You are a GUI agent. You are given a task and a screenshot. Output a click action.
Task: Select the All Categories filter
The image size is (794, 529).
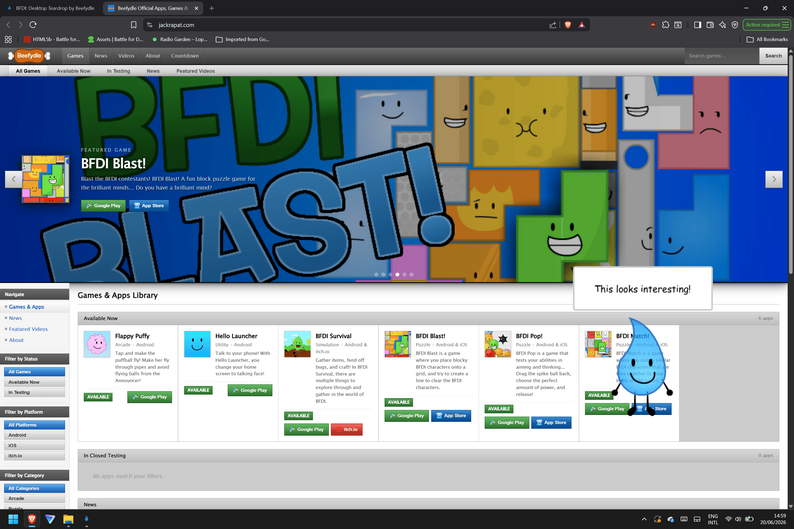pyautogui.click(x=34, y=488)
